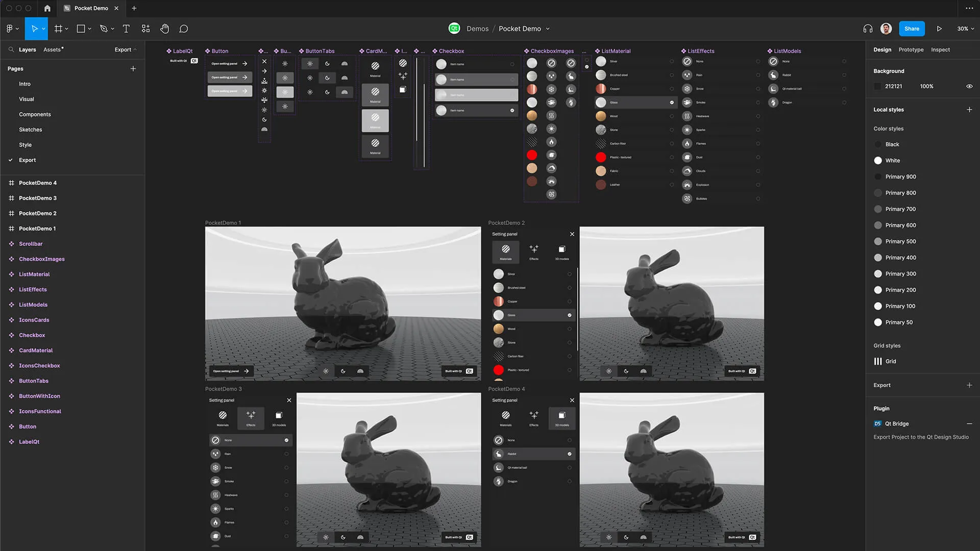Open the 30% zoom dropdown

(965, 29)
